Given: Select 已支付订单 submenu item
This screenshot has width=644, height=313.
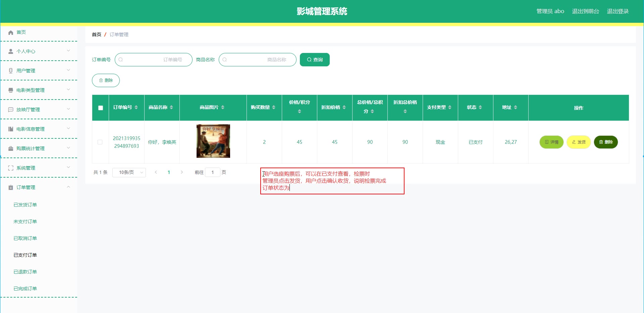Looking at the screenshot, I should pos(25,255).
